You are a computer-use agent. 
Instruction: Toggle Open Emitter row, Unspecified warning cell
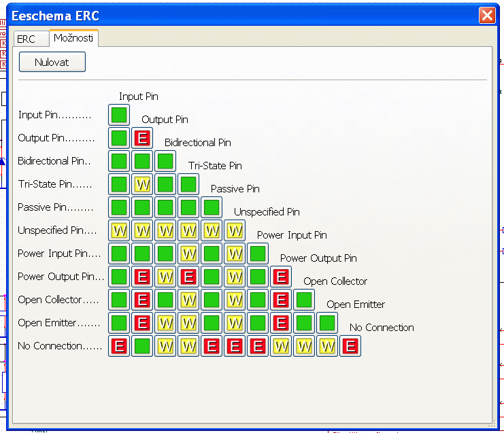coord(235,323)
